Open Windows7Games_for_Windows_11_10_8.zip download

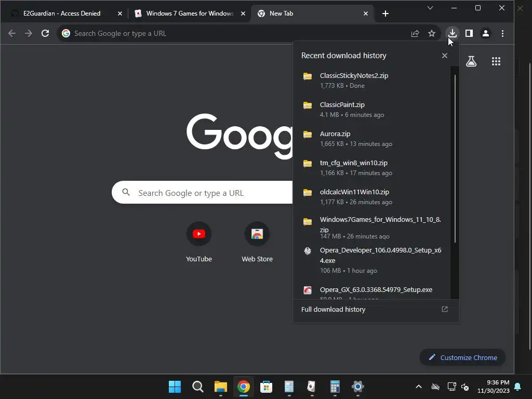(372, 228)
